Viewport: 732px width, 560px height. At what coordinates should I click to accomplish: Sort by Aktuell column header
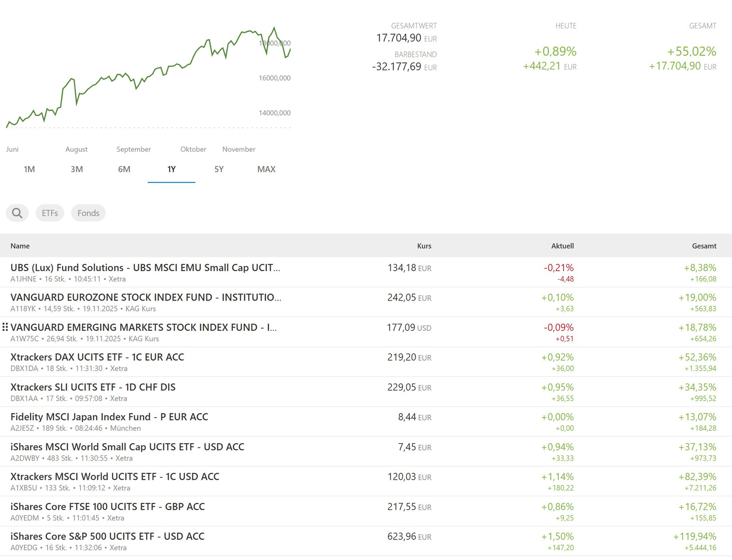point(562,246)
